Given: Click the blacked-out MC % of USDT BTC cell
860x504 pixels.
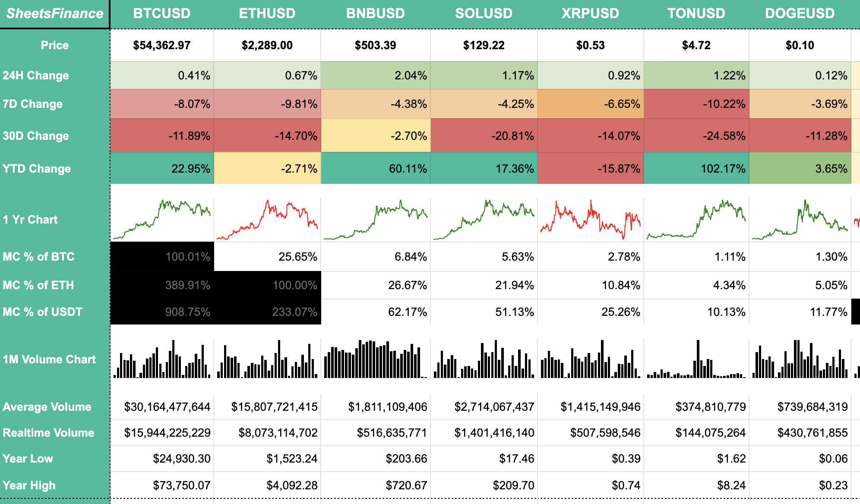Looking at the screenshot, I should 162,312.
